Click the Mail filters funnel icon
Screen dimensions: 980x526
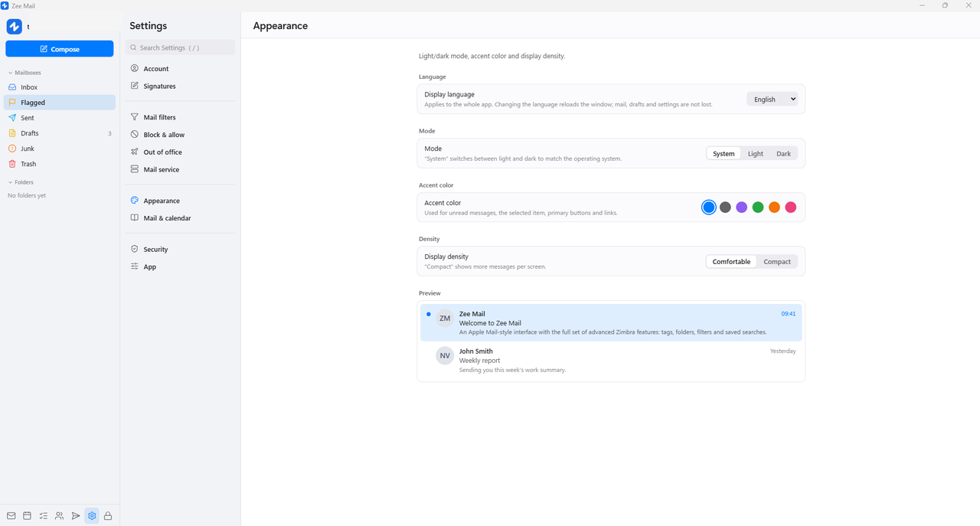(x=135, y=117)
